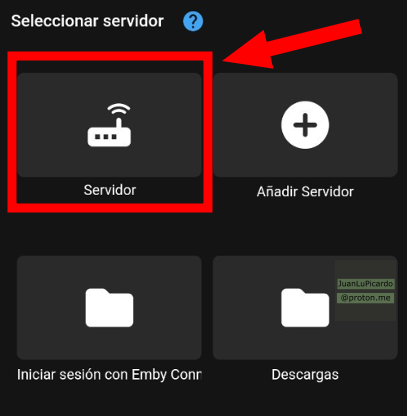Click the blue help question mark icon
Viewport: 407px width, 416px height.
193,21
